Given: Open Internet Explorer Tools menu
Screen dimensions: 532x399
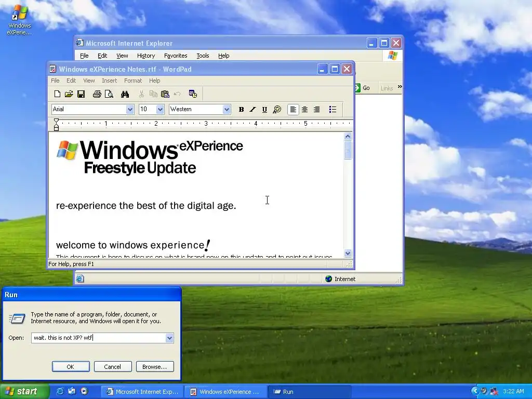Looking at the screenshot, I should [203, 56].
